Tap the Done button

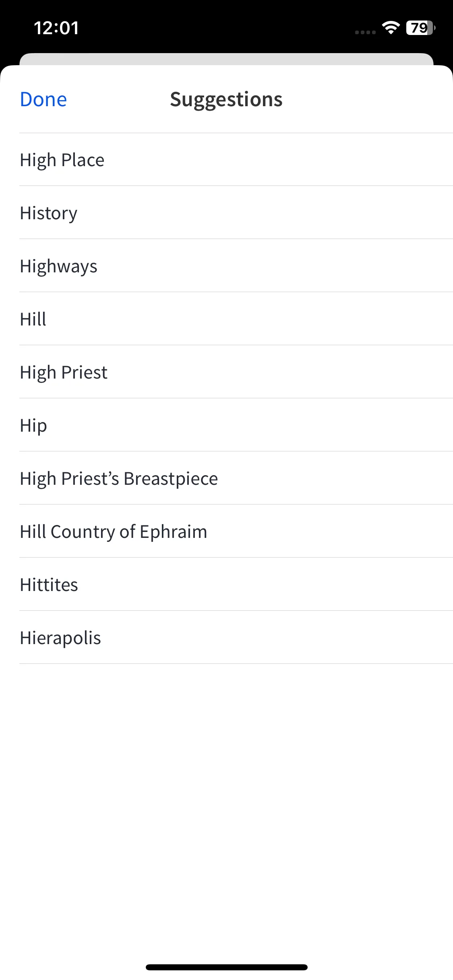click(43, 99)
